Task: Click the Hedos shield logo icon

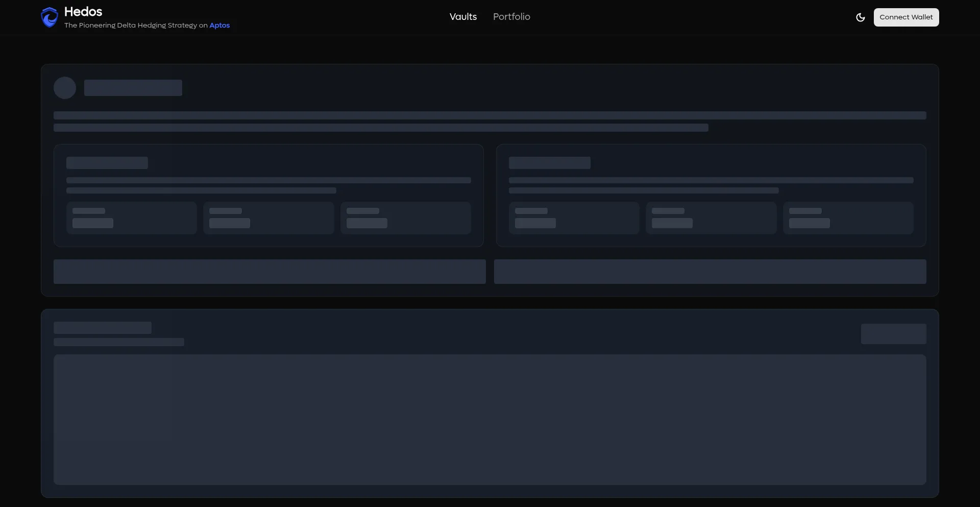Action: click(50, 17)
